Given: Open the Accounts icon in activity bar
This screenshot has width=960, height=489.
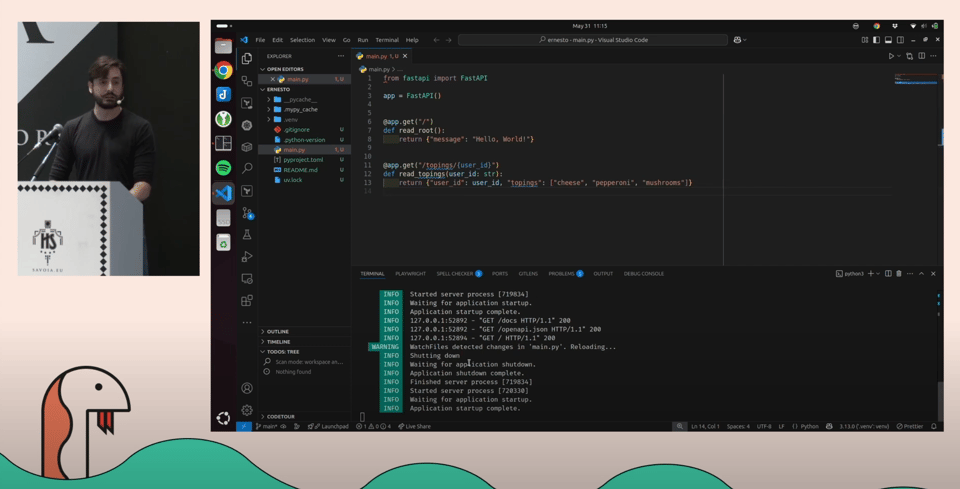Looking at the screenshot, I should 247,388.
